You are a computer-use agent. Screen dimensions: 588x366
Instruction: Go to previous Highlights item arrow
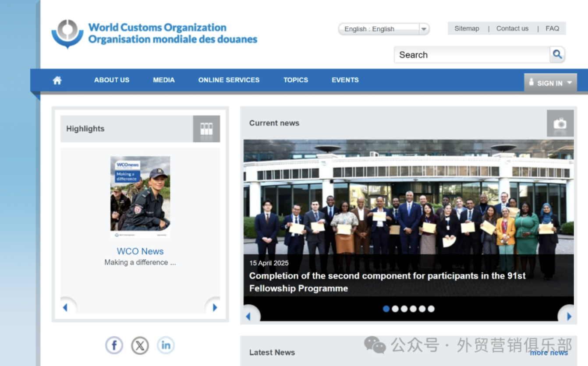click(x=65, y=307)
